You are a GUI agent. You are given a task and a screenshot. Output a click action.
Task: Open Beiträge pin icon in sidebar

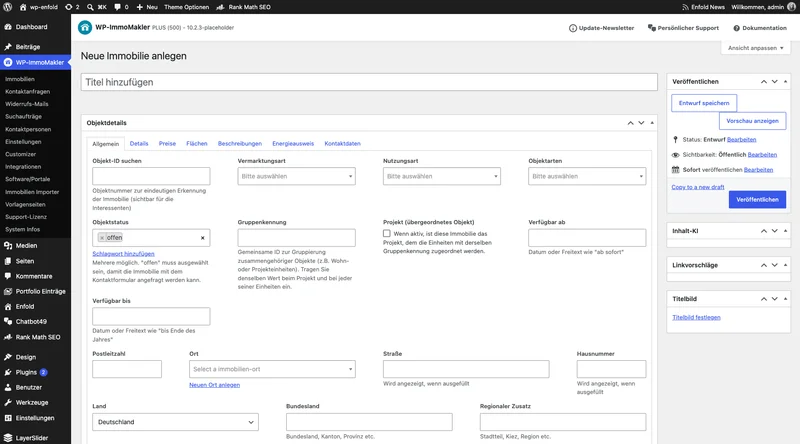[8, 46]
